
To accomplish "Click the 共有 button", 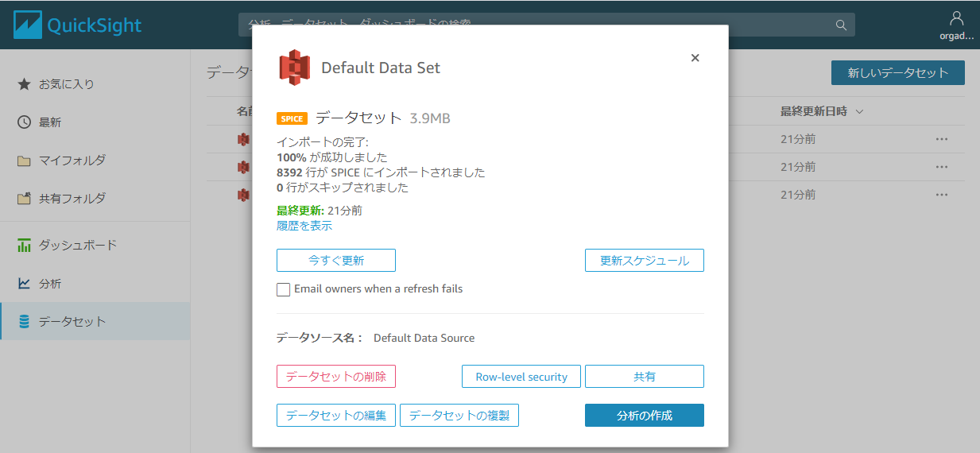I will (x=645, y=377).
